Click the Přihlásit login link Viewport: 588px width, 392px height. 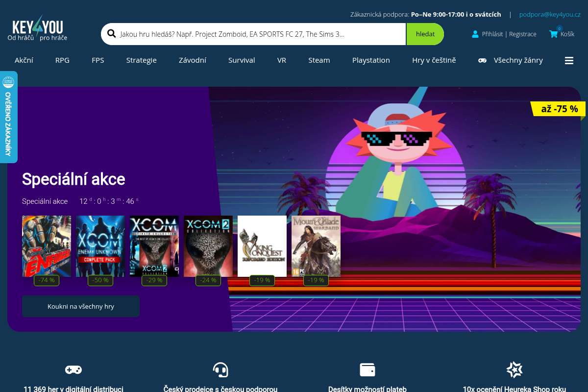[492, 34]
